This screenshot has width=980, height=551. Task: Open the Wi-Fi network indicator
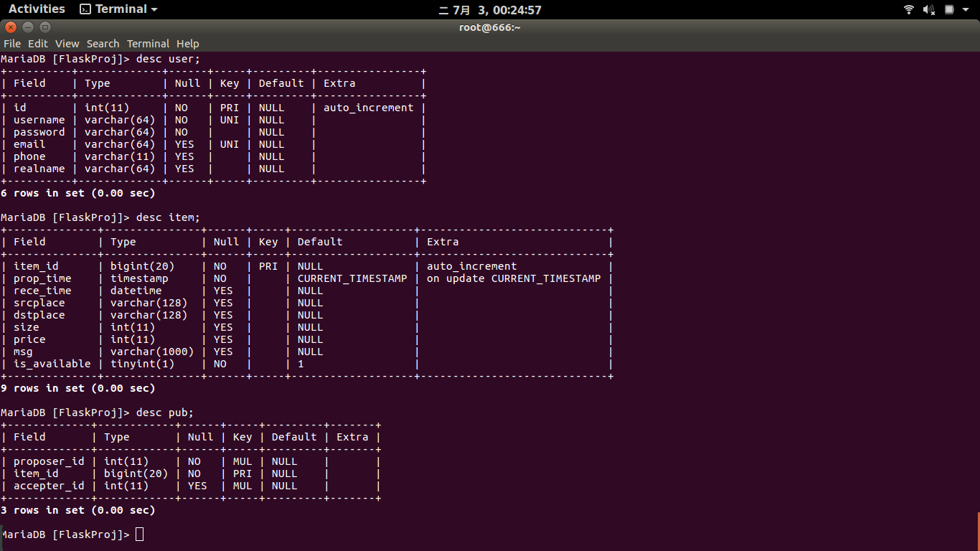pyautogui.click(x=909, y=9)
